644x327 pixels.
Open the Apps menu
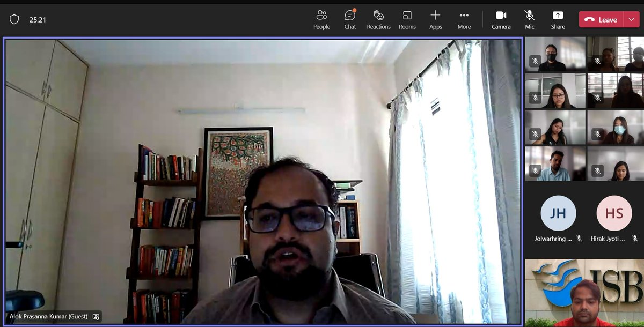click(x=435, y=19)
